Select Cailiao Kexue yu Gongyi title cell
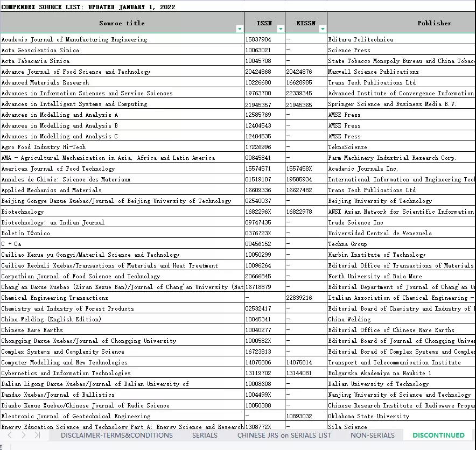Viewport: 476px width, 450px height. point(122,255)
